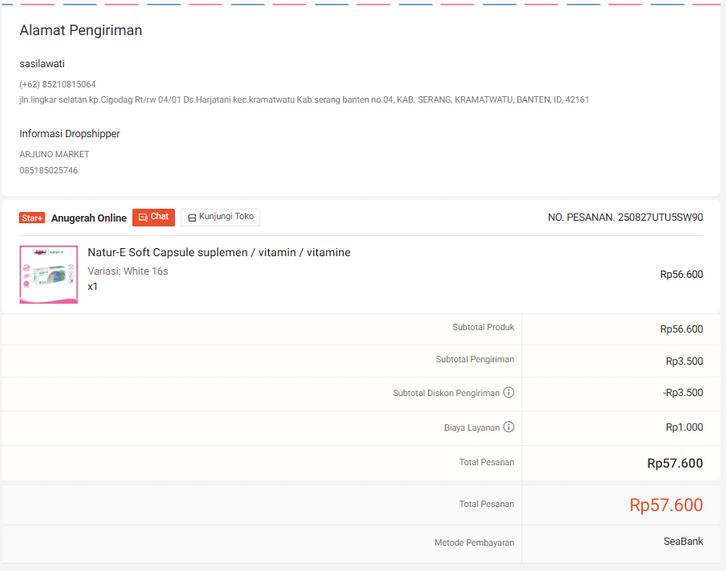Click the Variasi: White 16s text
The image size is (726, 571).
[x=128, y=271]
